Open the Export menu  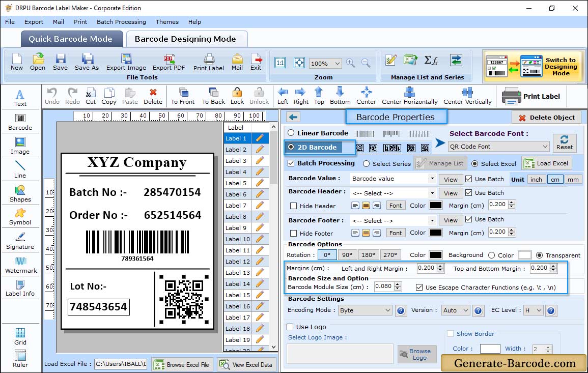34,22
